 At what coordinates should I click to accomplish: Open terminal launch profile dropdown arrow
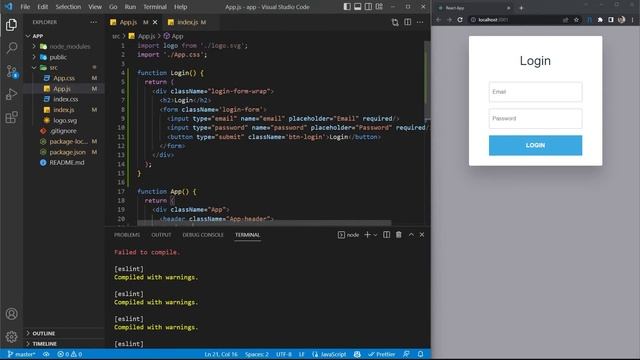(375, 235)
